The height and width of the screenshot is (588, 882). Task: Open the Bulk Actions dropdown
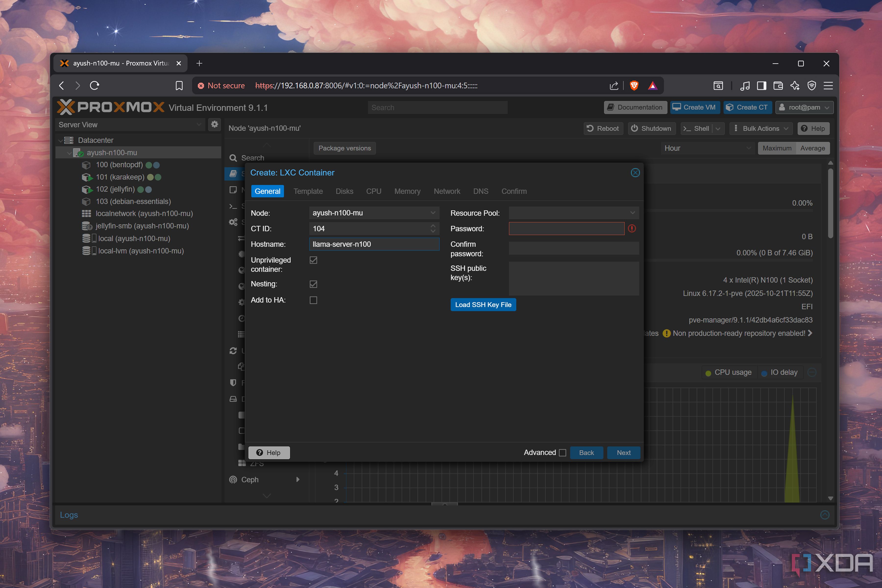point(761,129)
